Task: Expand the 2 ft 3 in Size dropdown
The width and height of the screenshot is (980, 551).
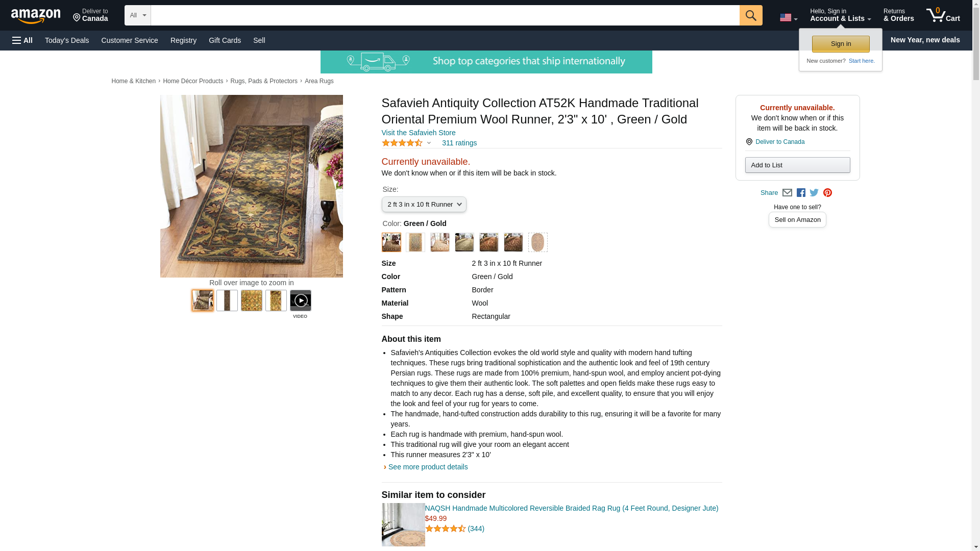Action: [424, 205]
